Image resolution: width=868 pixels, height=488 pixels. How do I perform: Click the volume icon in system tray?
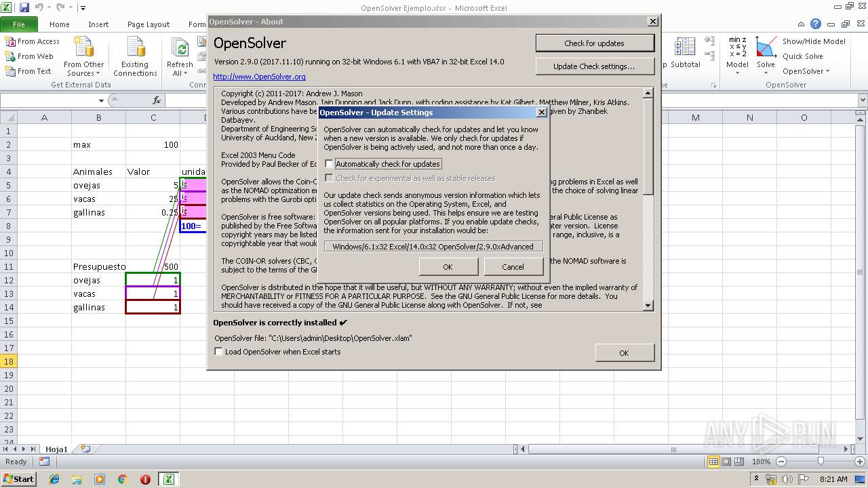(x=788, y=479)
